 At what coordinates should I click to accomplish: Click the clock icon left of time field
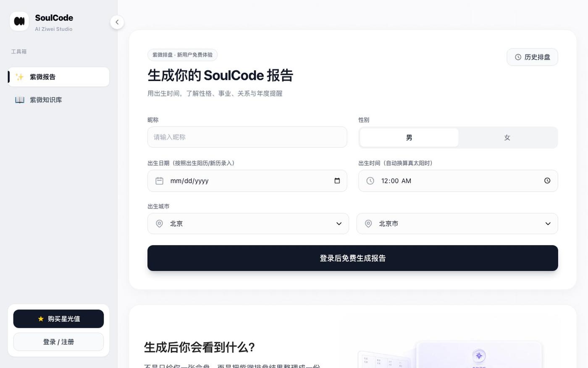(x=370, y=181)
